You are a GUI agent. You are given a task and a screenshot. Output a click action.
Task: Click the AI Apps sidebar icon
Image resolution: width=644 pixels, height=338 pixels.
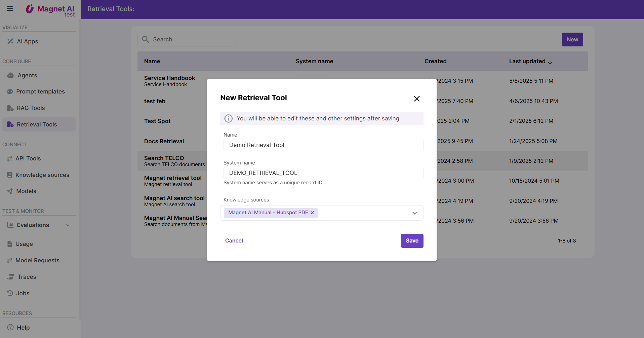10,41
